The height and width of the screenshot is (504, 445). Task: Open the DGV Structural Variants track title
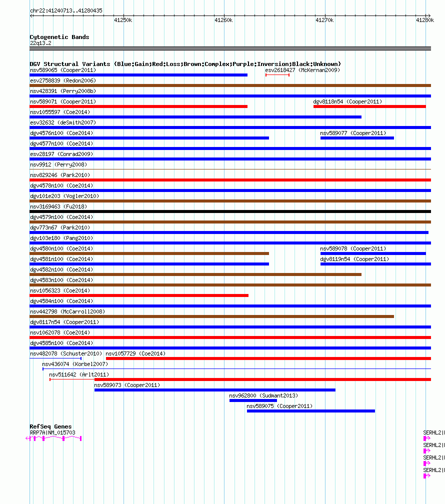[185, 64]
